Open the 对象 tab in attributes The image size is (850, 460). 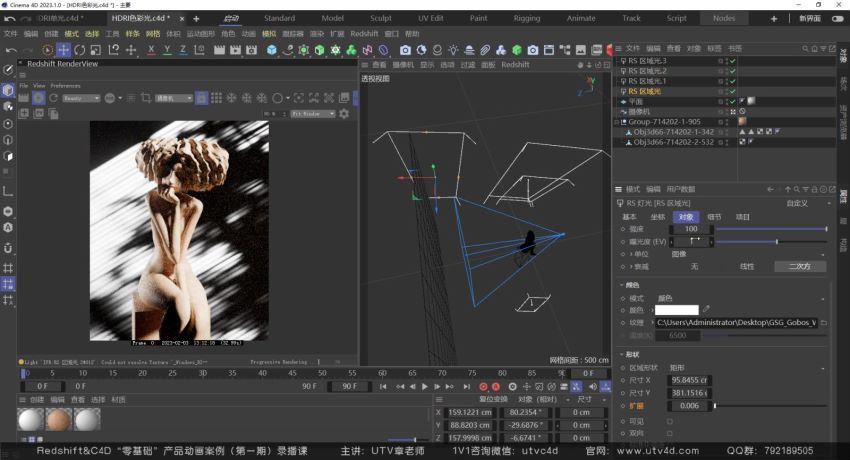(x=686, y=217)
